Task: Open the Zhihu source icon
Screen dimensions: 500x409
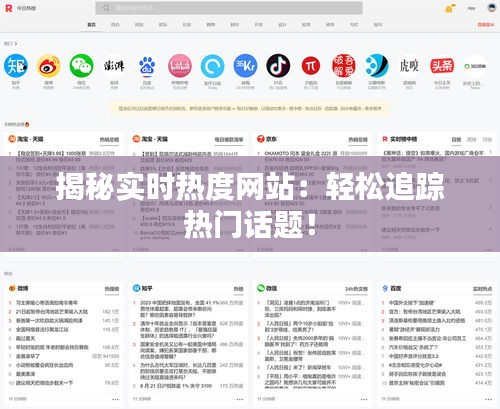Action: coord(16,66)
